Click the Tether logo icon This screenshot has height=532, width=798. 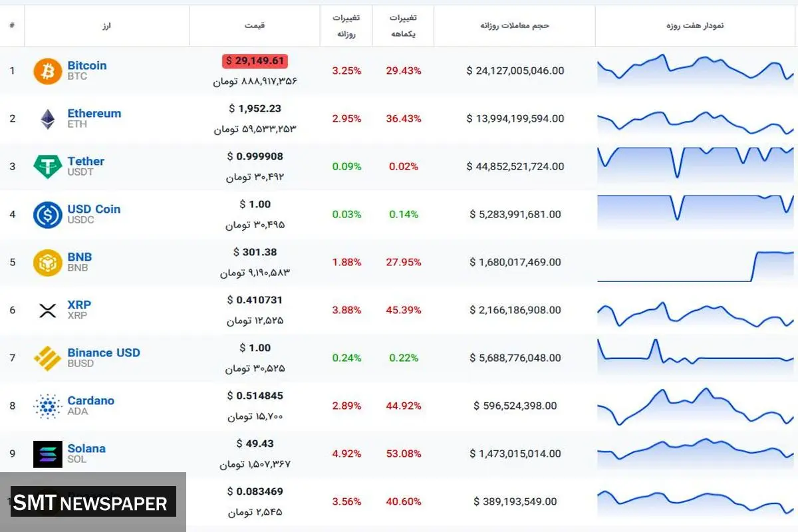[48, 166]
